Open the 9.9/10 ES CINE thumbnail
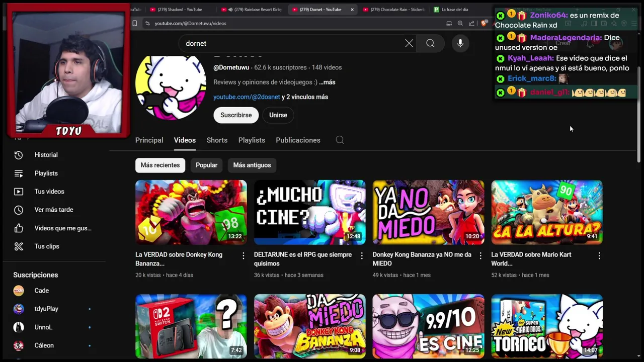The image size is (644, 362). [x=429, y=326]
